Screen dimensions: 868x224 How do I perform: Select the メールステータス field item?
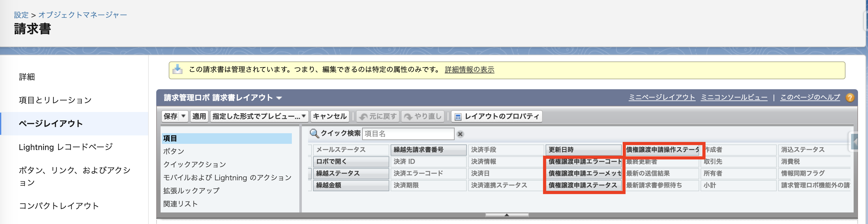point(351,150)
